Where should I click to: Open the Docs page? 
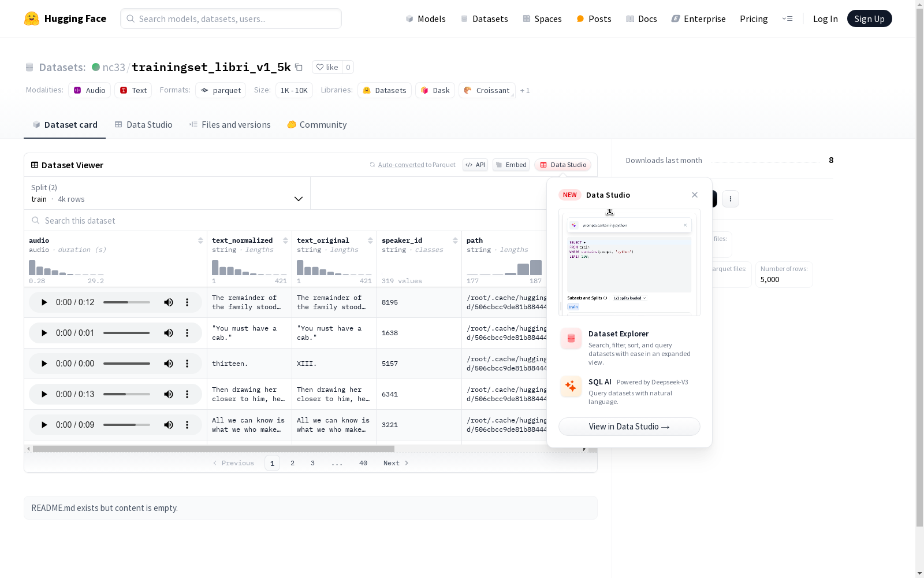point(642,18)
